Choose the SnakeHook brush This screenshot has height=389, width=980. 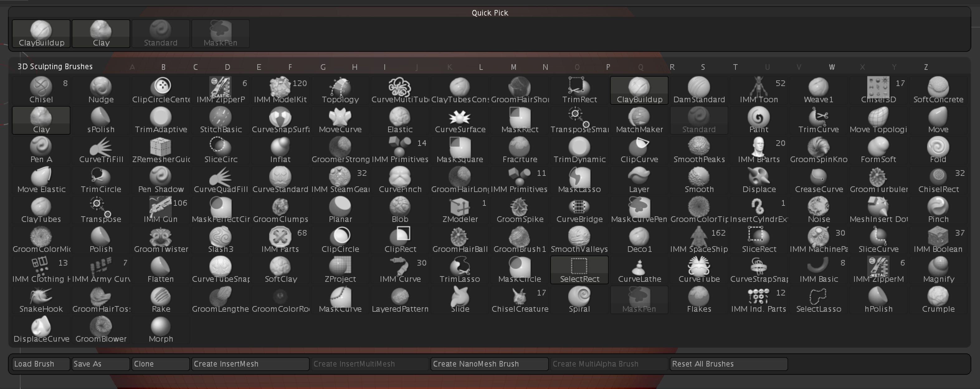41,300
